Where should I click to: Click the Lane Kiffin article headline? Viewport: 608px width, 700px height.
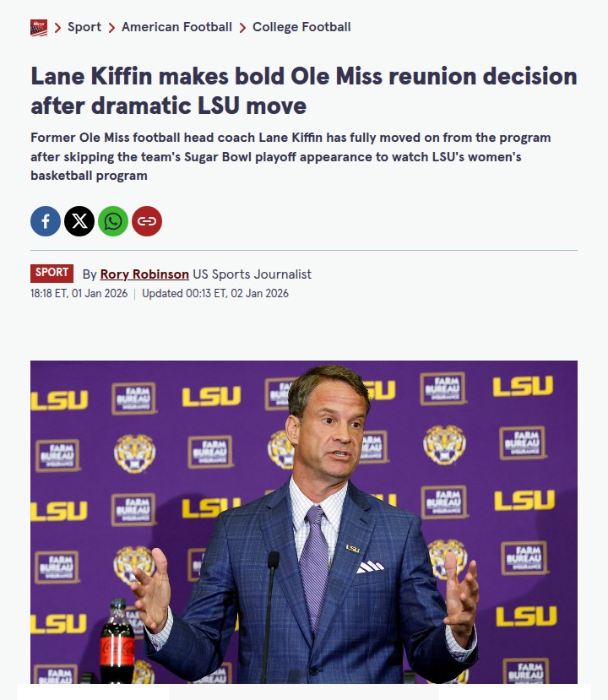coord(304,90)
